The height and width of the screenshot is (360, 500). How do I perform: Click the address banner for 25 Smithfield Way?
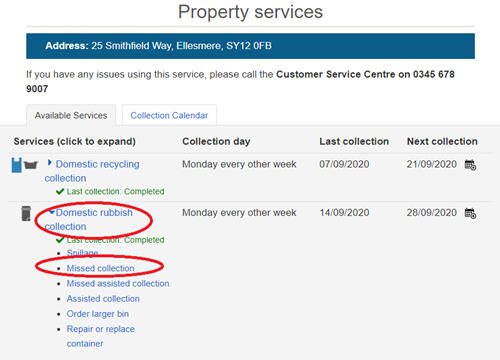click(250, 46)
